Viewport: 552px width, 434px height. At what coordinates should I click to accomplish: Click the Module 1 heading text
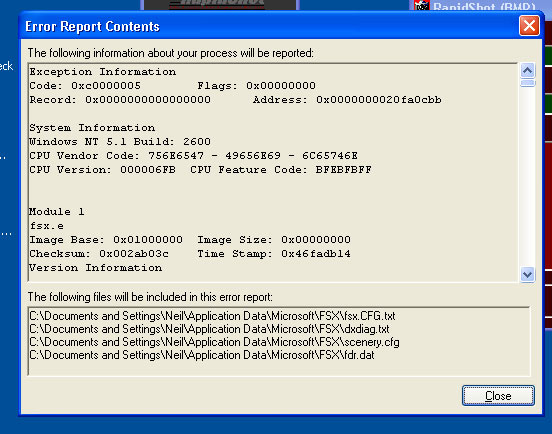(x=57, y=212)
